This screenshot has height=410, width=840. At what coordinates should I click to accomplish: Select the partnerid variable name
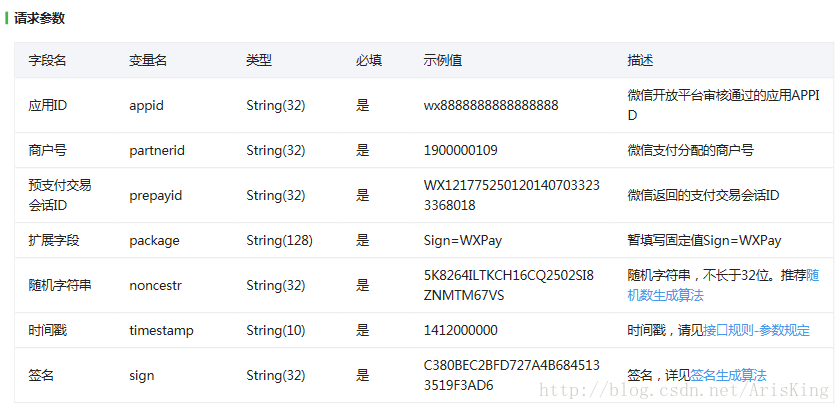157,151
